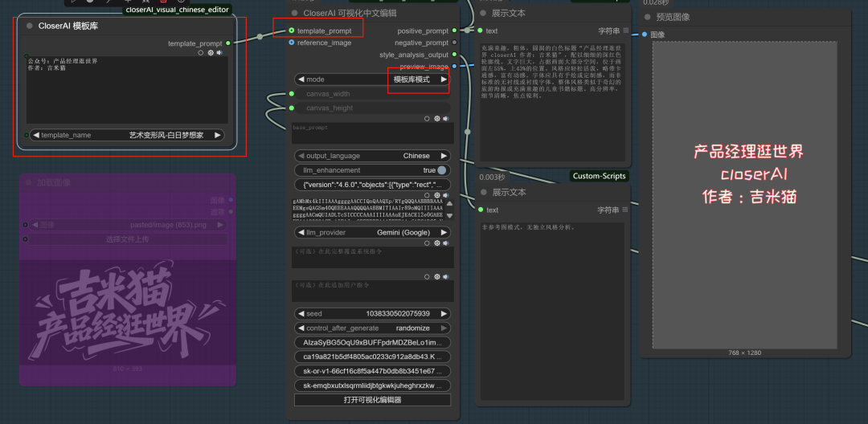
Task: Click the reference_image input socket
Action: (291, 43)
